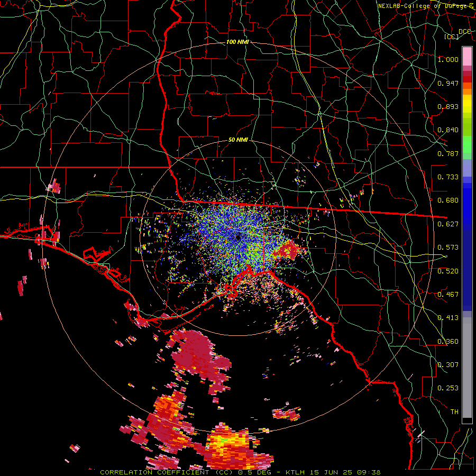The image size is (476, 476).
Task: Pick the 0.627 legend value
Action: click(448, 224)
